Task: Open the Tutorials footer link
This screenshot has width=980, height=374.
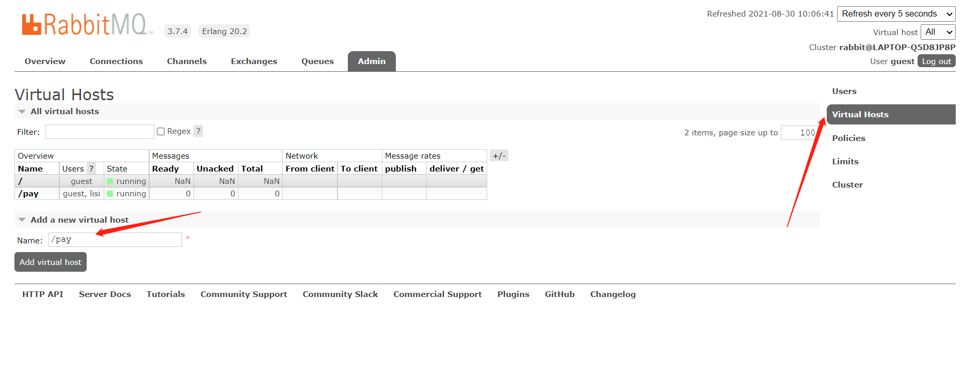Action: pos(166,294)
